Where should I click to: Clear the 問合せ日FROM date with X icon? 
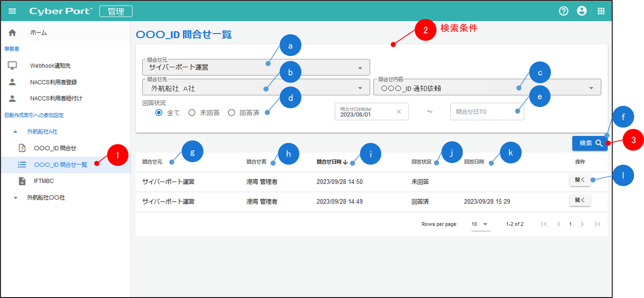399,112
